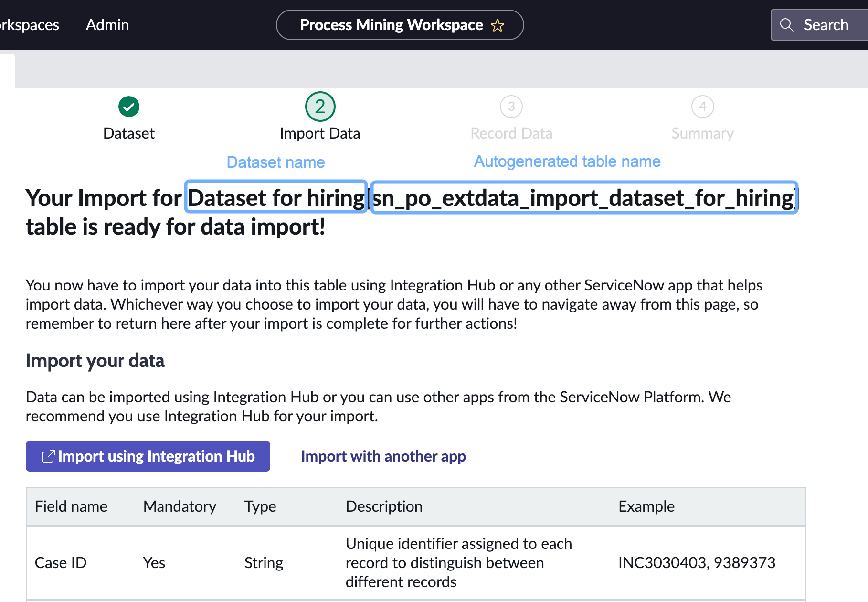Screen dimensions: 868x602
Task: Click the Description column header
Action: (x=384, y=506)
